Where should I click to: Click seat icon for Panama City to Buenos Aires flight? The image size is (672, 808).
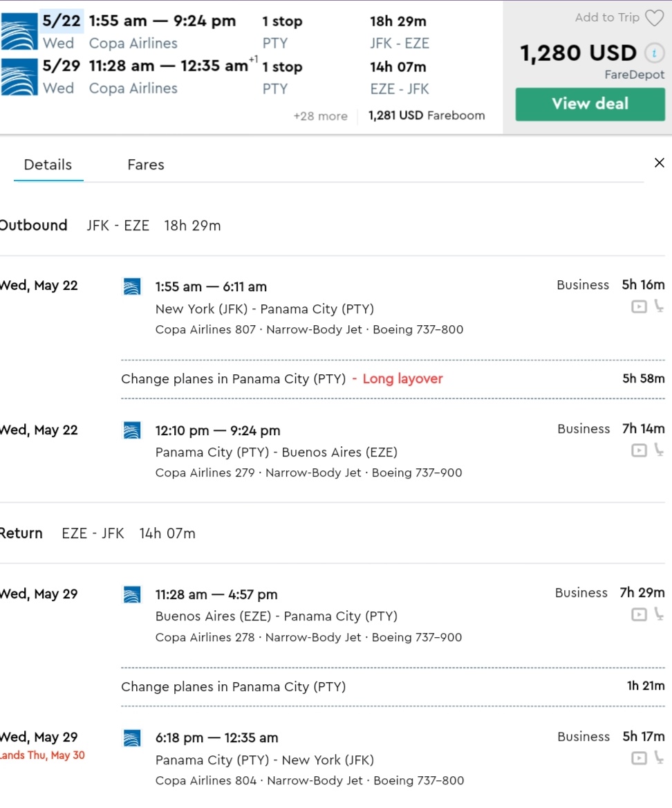click(658, 450)
